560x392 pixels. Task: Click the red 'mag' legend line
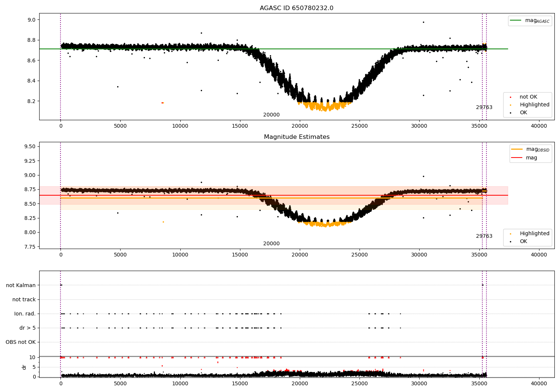point(517,158)
